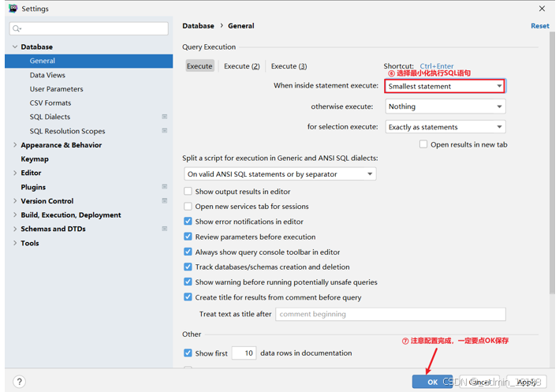Uncheck Review parameters before execution
This screenshot has height=392, width=559.
(x=188, y=237)
